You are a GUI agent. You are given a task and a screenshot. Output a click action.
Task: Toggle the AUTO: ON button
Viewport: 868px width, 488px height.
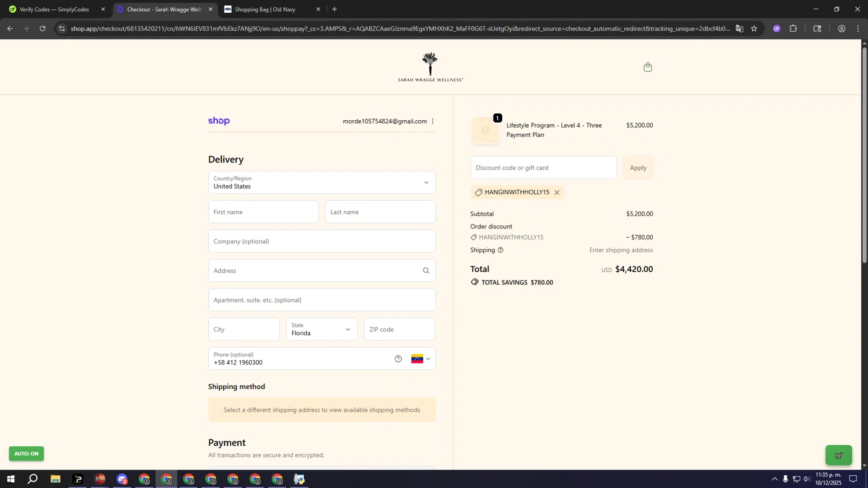tap(26, 454)
